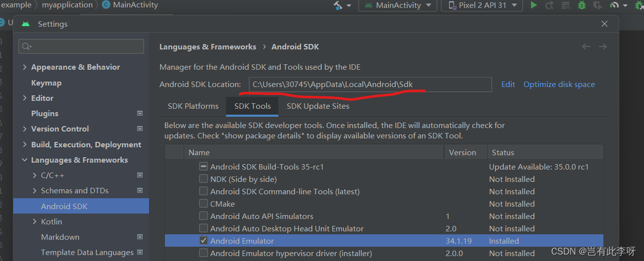Screen dimensions: 644x261
Task: Click the project-level icon next to C/C++
Action: tap(140, 175)
